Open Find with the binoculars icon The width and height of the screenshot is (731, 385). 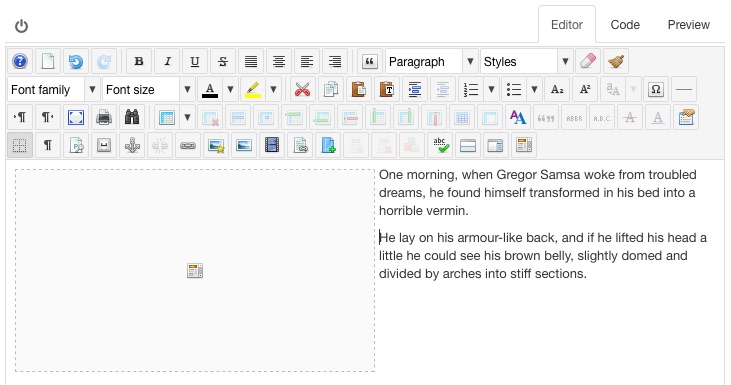tap(132, 117)
